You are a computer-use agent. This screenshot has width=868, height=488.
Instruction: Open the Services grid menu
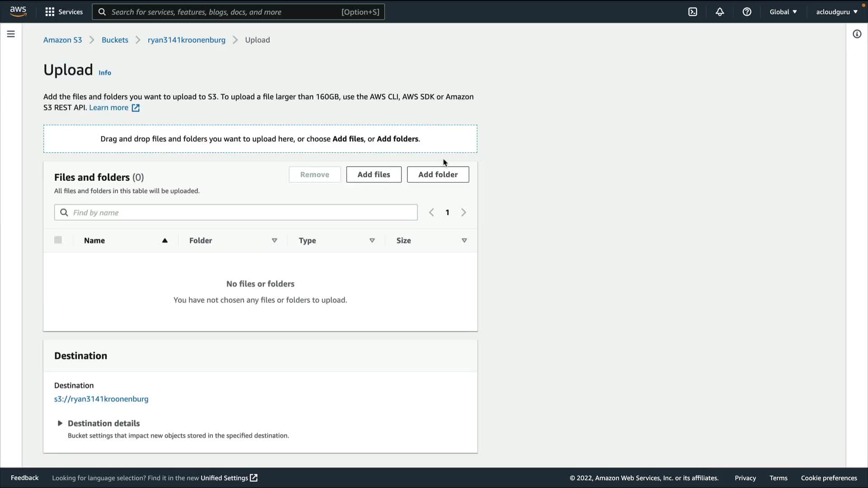pos(64,12)
